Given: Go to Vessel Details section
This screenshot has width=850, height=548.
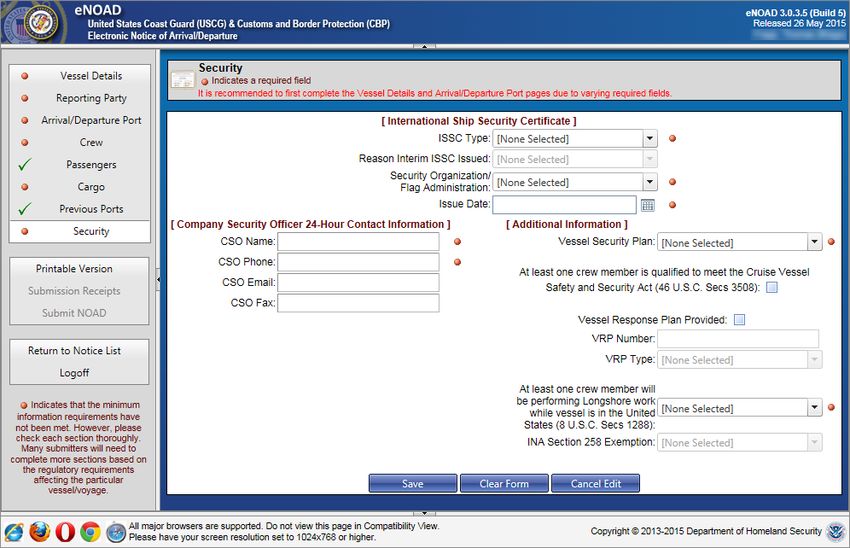Looking at the screenshot, I should click(80, 76).
